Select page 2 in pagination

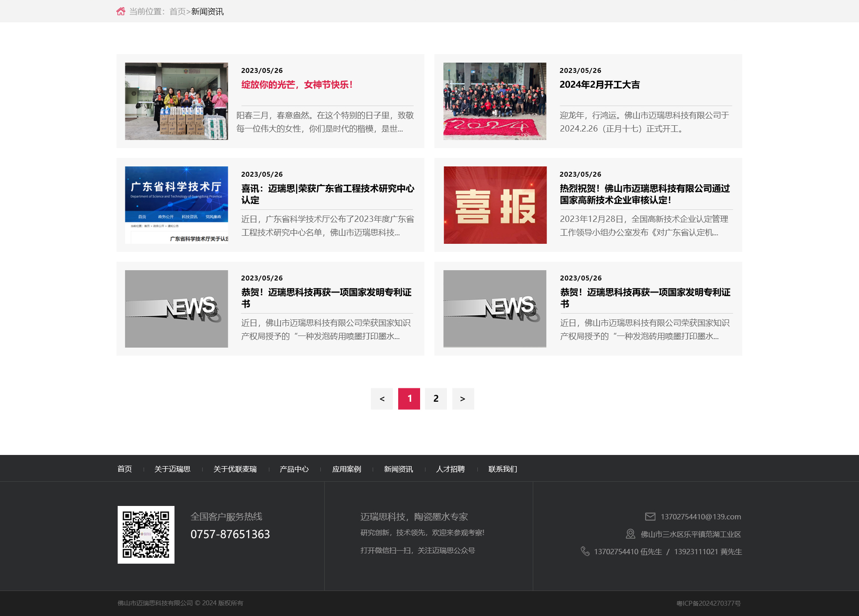point(436,399)
